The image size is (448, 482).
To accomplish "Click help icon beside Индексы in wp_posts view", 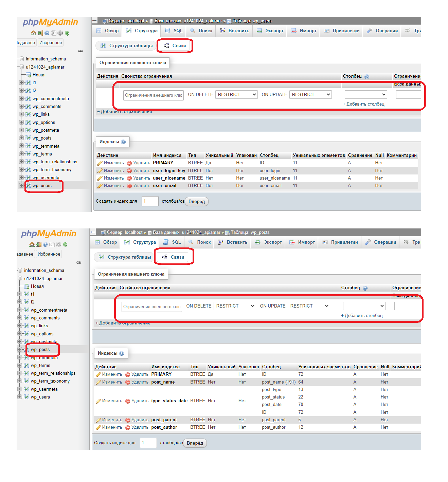I will click(122, 353).
